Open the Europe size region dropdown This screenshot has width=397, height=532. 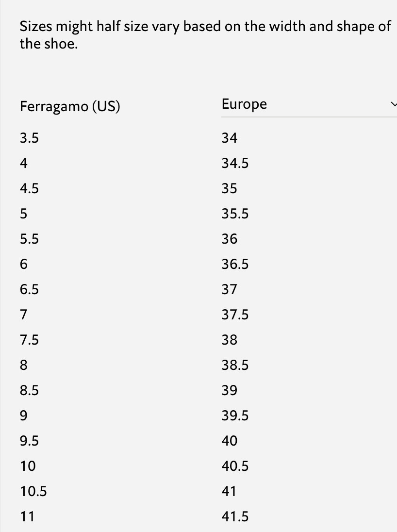point(309,104)
